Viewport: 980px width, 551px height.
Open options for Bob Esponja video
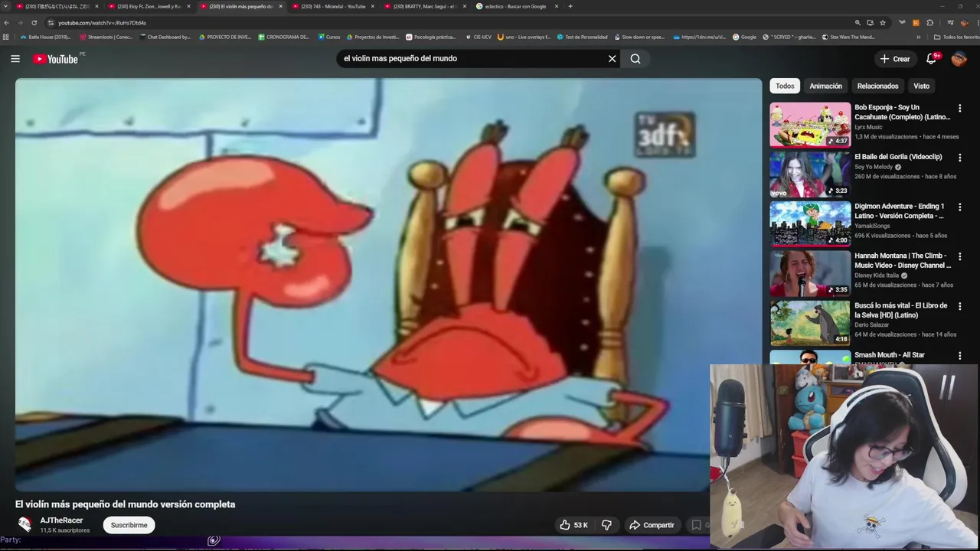959,109
